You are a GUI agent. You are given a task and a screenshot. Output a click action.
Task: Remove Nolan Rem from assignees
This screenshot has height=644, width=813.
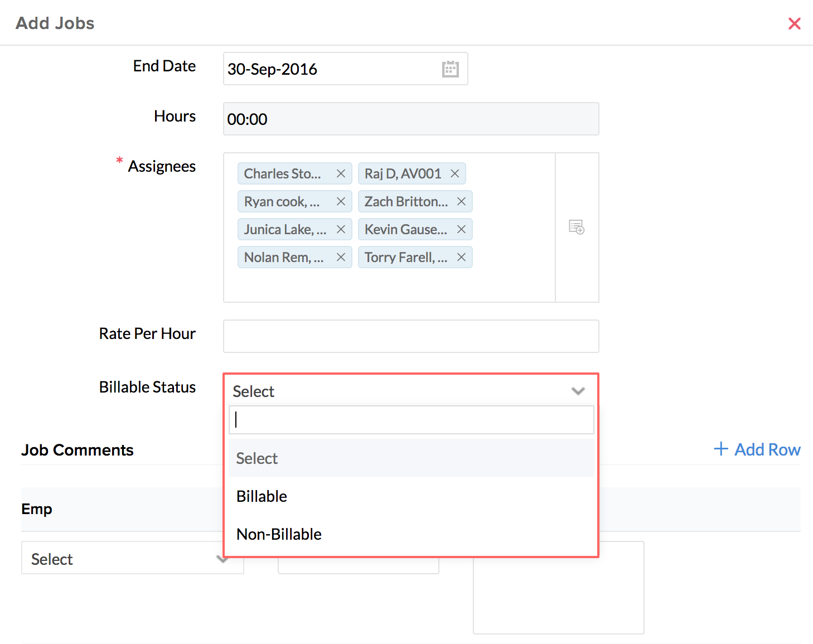341,258
